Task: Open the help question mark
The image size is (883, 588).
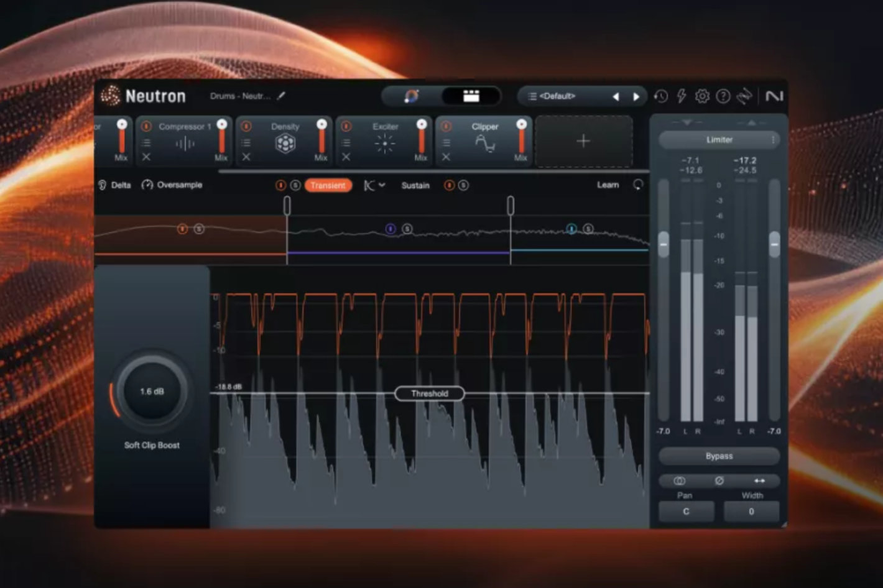Action: tap(723, 96)
